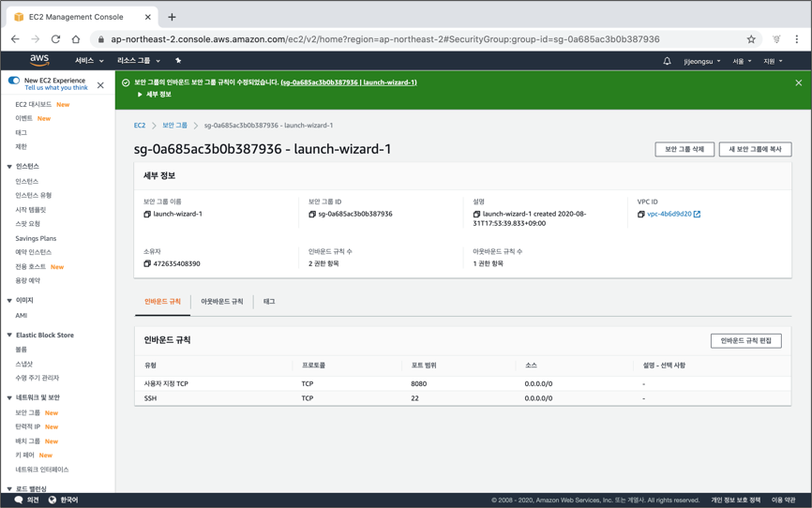Screen dimensions: 812x508
Task: Open 탄력적 IP in the sidebar
Action: pyautogui.click(x=27, y=426)
